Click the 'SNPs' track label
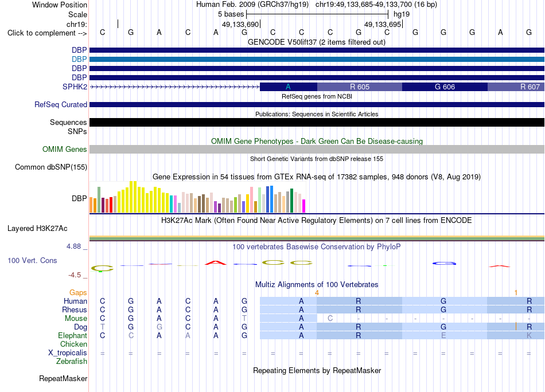545x392 pixels. [x=77, y=132]
